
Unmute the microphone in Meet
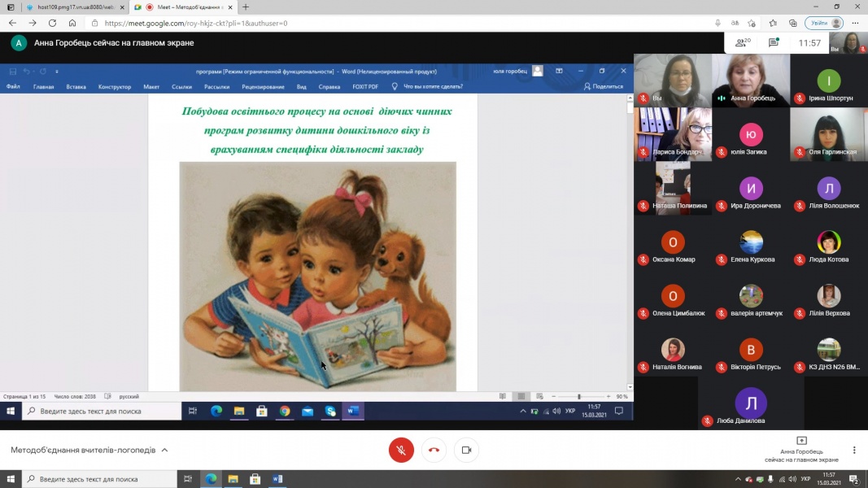(x=401, y=450)
